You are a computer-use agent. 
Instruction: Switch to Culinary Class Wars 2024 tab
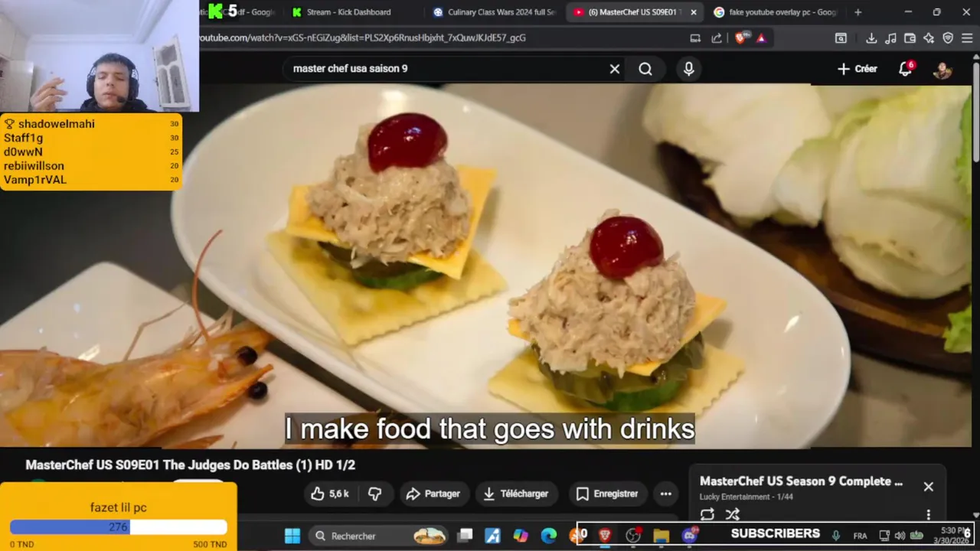pyautogui.click(x=495, y=12)
